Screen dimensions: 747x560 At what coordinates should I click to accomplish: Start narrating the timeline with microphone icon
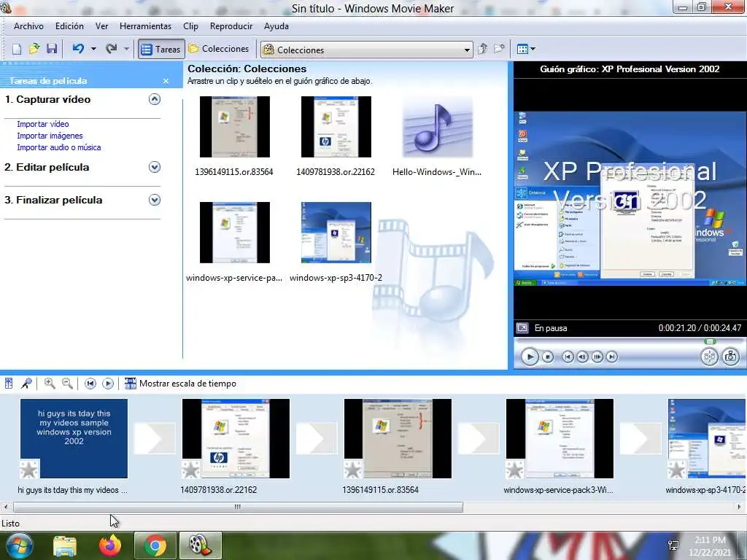[26, 384]
